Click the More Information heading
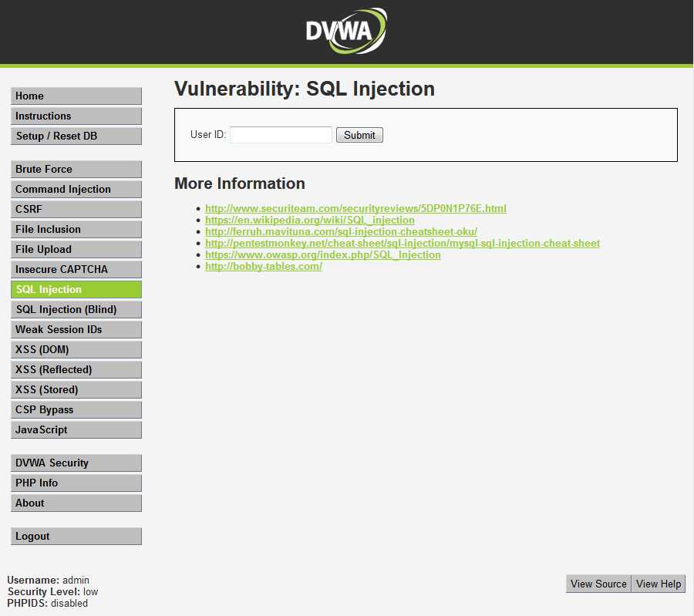 click(240, 183)
